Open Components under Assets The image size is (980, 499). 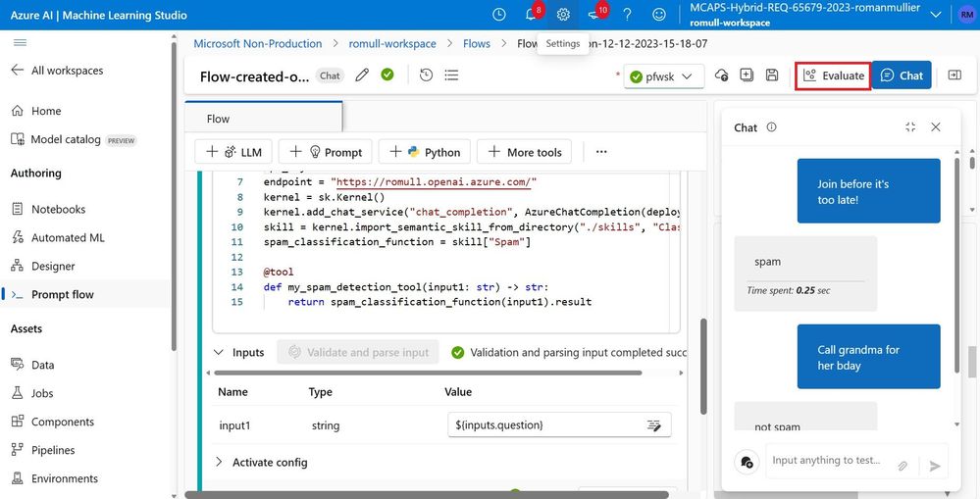53,422
